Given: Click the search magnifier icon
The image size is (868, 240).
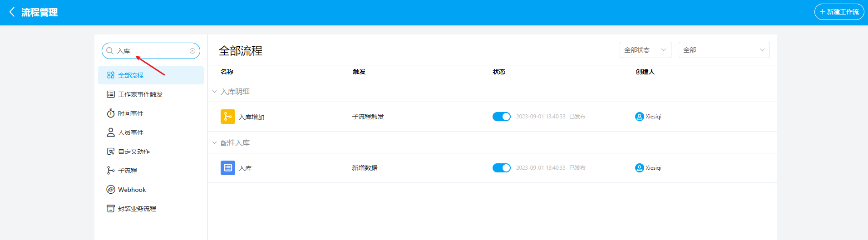Looking at the screenshot, I should point(110,51).
